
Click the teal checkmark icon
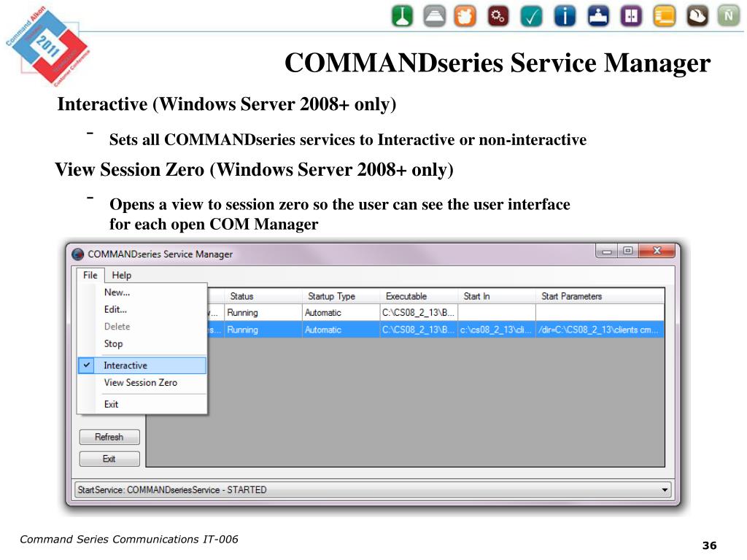click(x=531, y=16)
